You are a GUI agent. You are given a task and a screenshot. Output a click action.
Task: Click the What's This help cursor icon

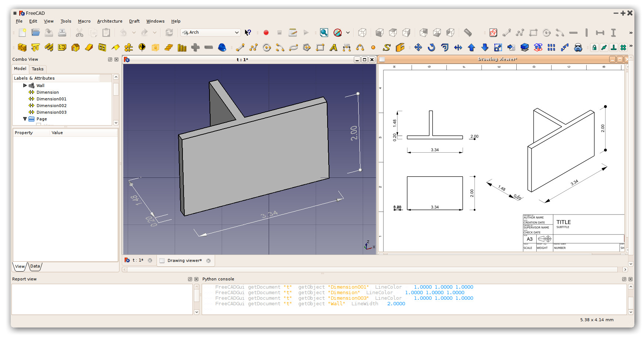click(248, 33)
